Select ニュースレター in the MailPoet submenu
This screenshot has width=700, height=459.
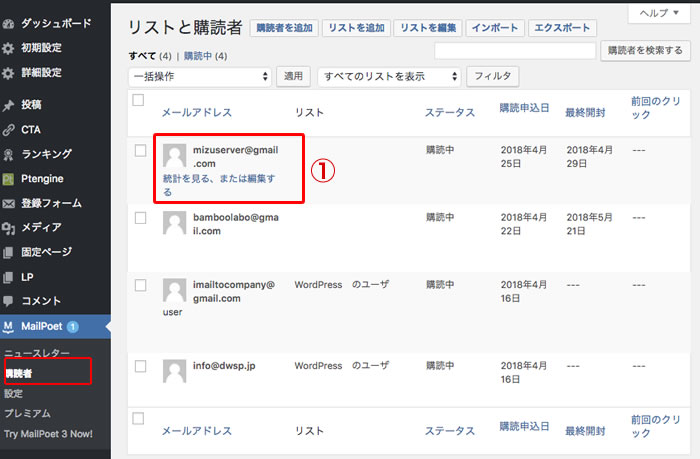pyautogui.click(x=36, y=354)
